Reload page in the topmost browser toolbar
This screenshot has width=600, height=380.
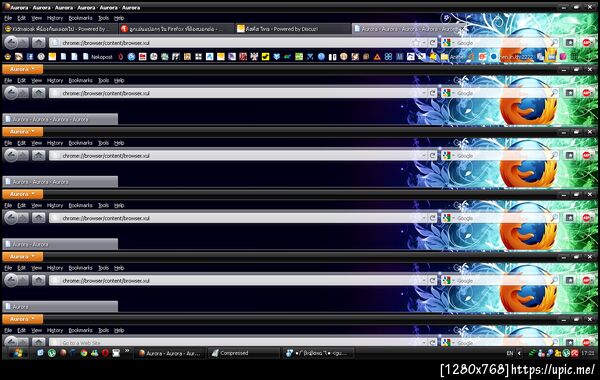pos(432,43)
